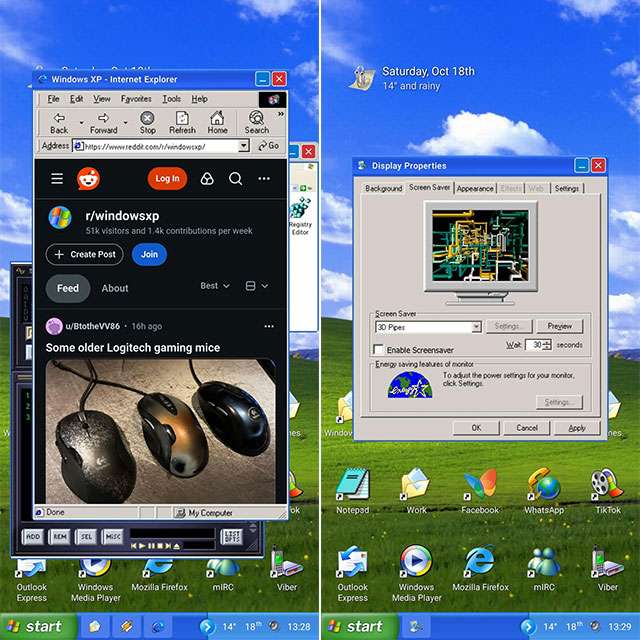Open the card view layout dropdown
The image size is (640, 640).
(257, 286)
